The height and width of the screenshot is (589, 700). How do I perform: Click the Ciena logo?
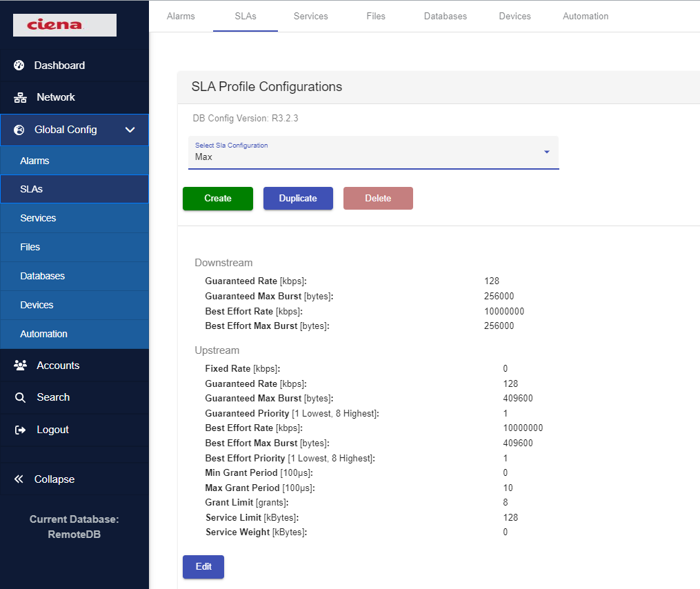coord(65,25)
